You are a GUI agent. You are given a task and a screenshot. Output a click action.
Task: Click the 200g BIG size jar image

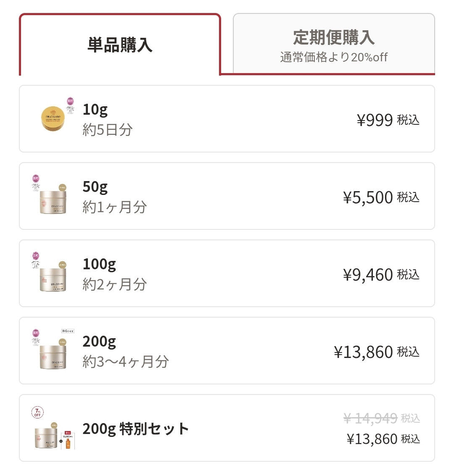click(53, 356)
